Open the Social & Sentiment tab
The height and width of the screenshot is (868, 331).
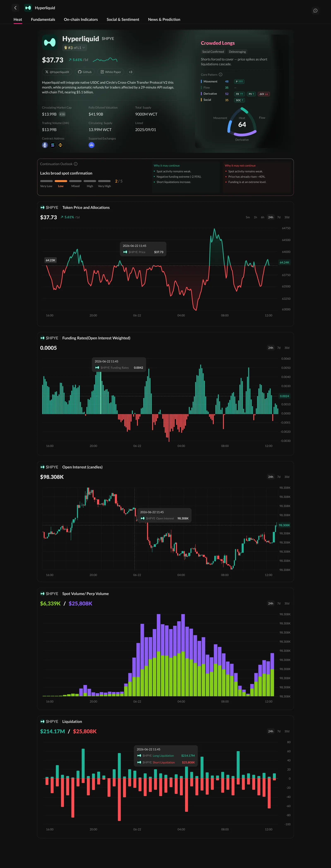point(123,20)
